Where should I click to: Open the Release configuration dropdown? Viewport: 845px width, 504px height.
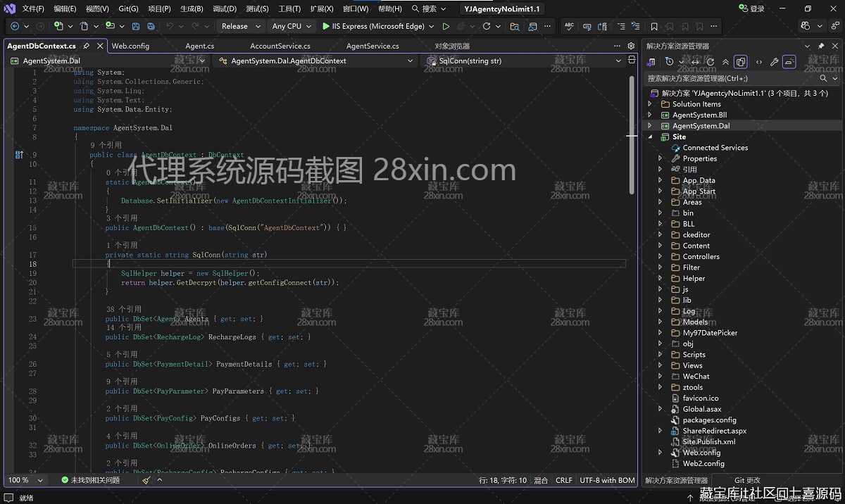(x=242, y=25)
